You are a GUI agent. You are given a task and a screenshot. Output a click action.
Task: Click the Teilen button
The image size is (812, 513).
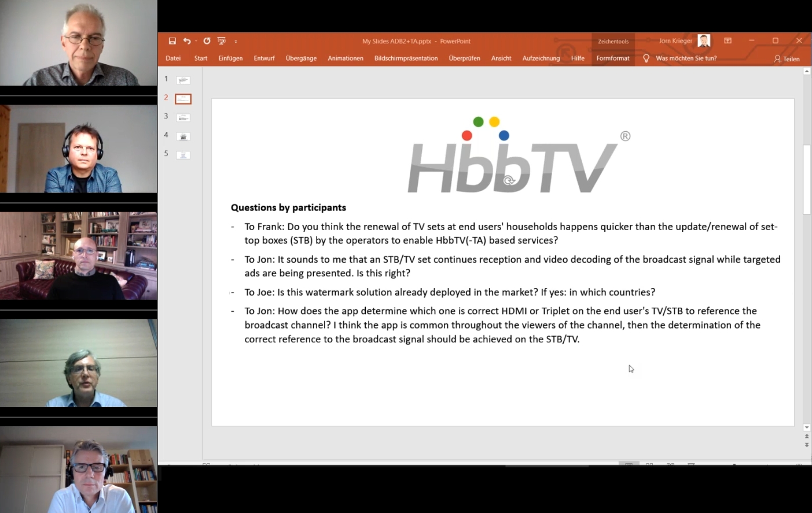pyautogui.click(x=787, y=59)
